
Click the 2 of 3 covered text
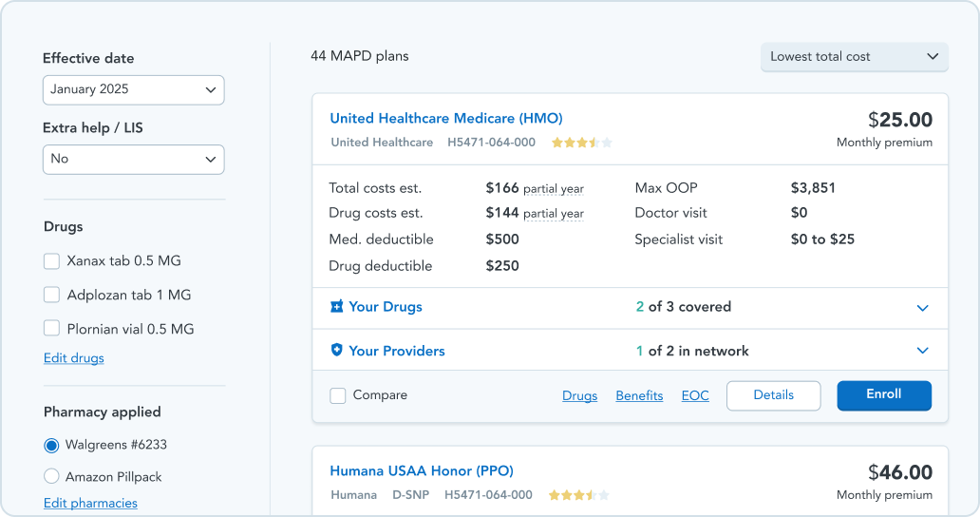684,306
